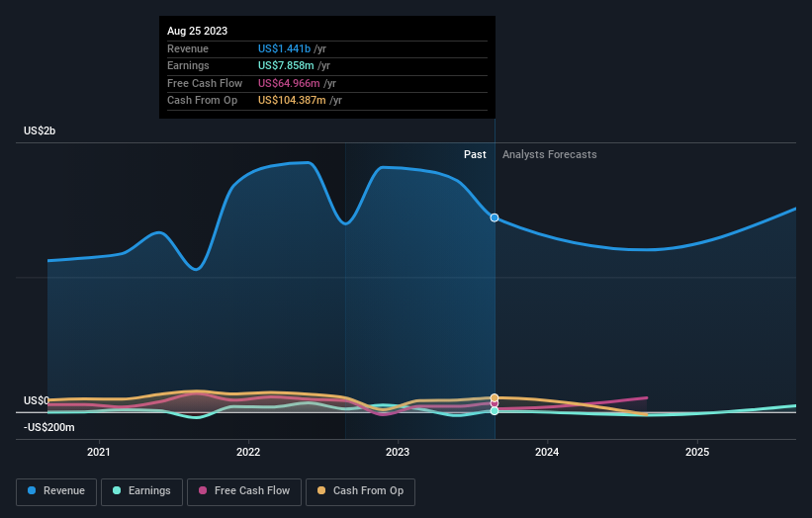The height and width of the screenshot is (518, 812).
Task: Toggle the Earnings legend button
Action: 141,491
